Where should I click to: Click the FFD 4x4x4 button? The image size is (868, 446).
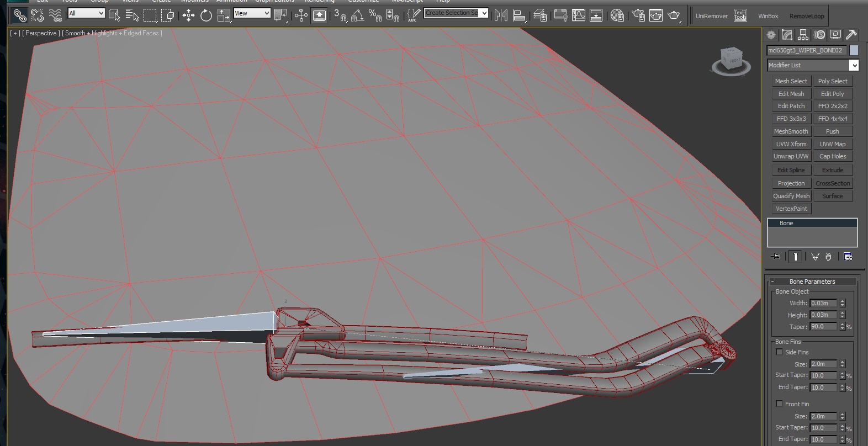coord(833,119)
